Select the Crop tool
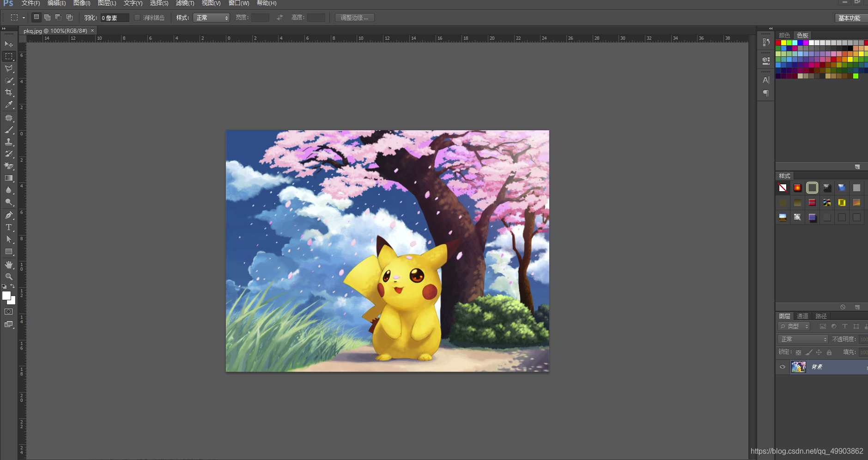 tap(9, 92)
